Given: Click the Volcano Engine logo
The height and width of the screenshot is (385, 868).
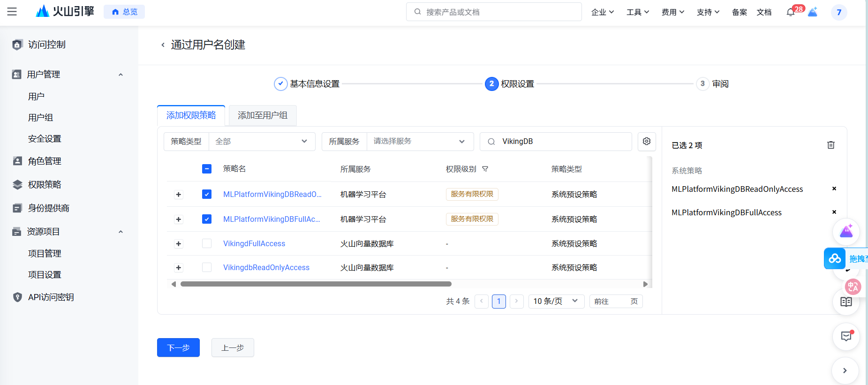Looking at the screenshot, I should pos(65,11).
